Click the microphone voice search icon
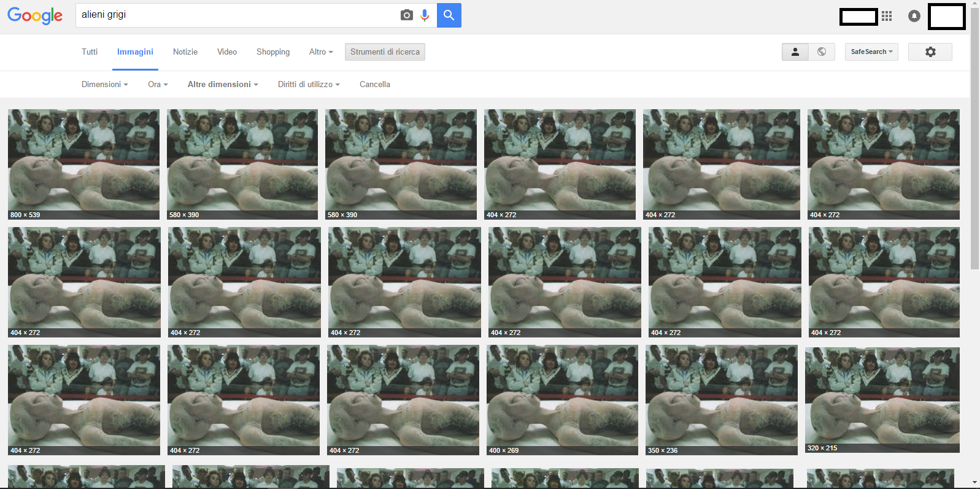 coord(425,15)
